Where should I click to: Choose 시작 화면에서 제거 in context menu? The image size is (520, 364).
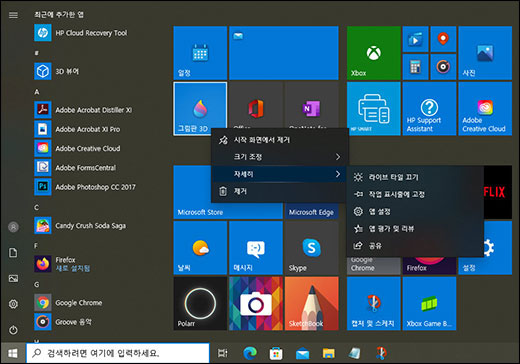[x=280, y=140]
